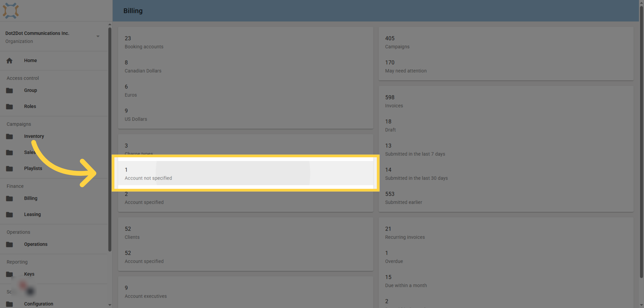Open the Roles folder icon
Image resolution: width=644 pixels, height=308 pixels.
9,107
